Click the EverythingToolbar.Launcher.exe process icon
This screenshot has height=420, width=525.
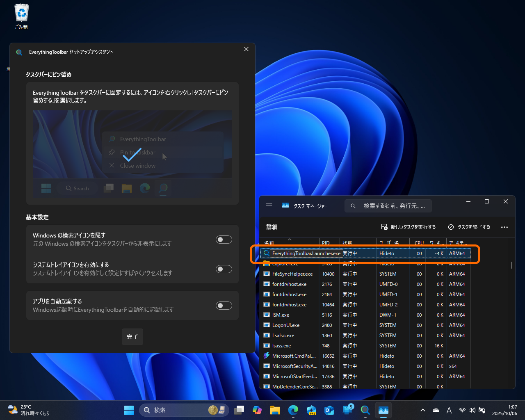(x=267, y=253)
